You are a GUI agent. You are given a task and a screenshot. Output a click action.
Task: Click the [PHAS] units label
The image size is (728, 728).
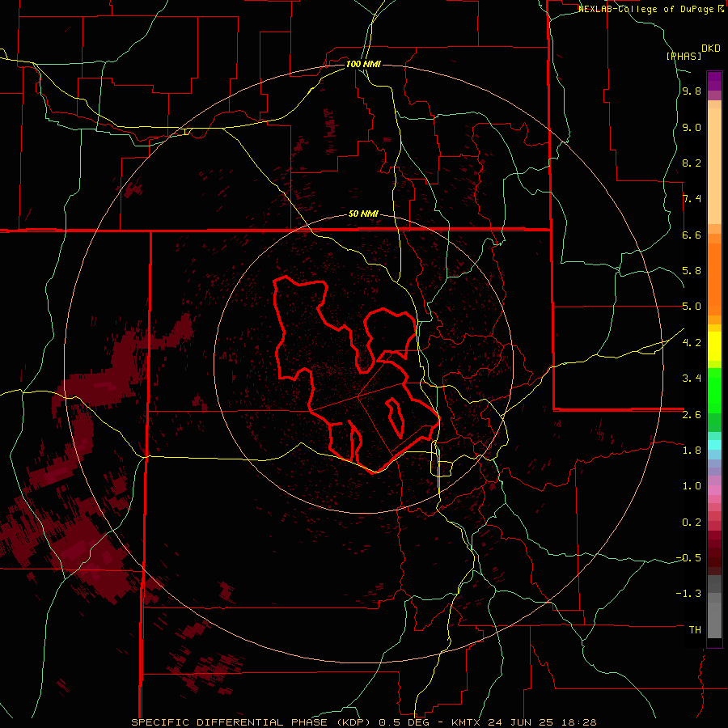tap(684, 56)
